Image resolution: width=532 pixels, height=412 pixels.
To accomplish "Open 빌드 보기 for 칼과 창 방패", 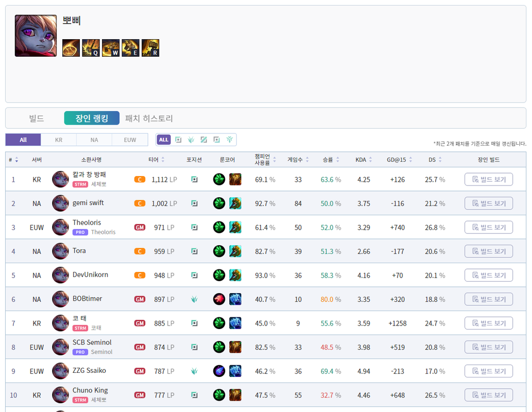I will click(489, 179).
